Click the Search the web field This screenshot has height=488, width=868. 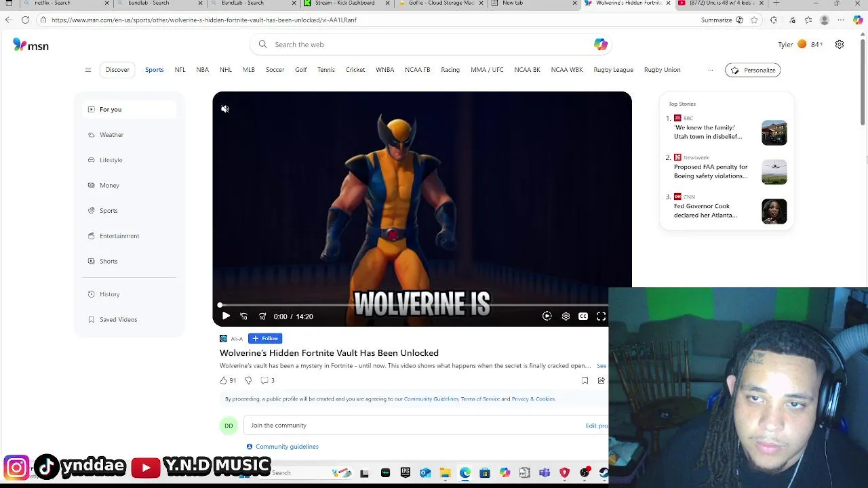click(431, 44)
